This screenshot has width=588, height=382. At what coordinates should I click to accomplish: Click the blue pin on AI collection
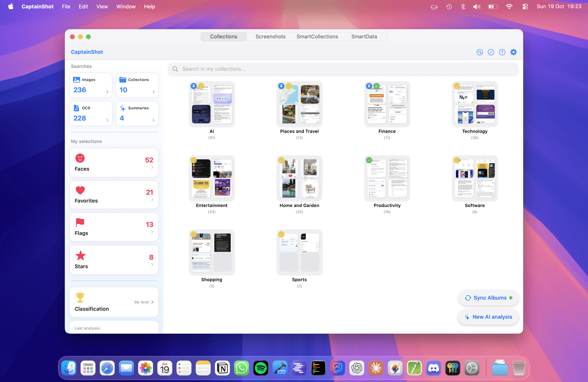pos(194,86)
